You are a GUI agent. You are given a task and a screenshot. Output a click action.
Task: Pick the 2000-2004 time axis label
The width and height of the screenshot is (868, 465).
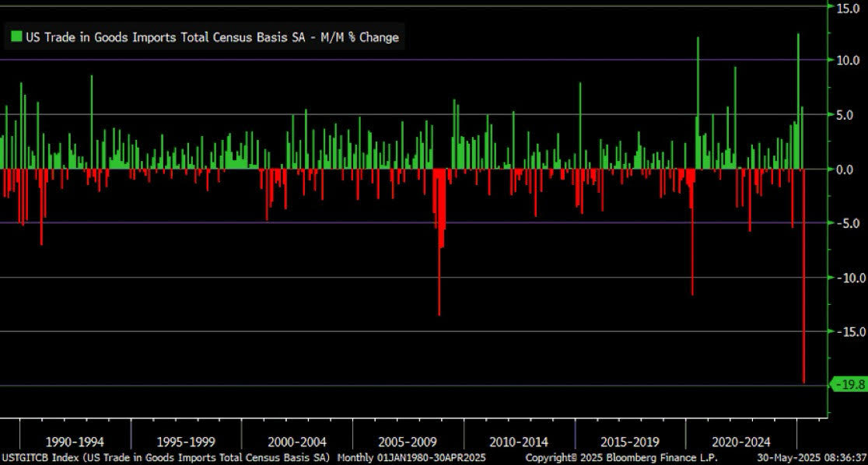(296, 442)
